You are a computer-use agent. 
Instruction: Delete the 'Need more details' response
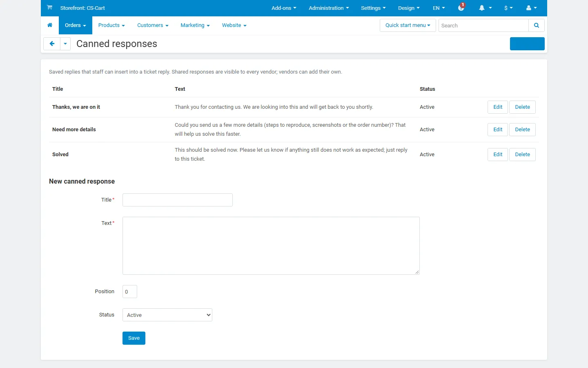522,130
